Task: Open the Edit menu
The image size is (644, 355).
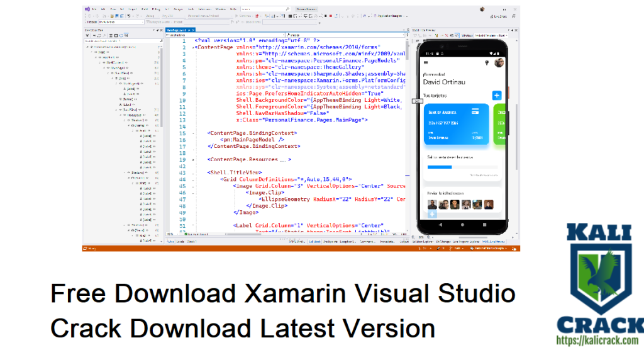Action: click(x=103, y=9)
